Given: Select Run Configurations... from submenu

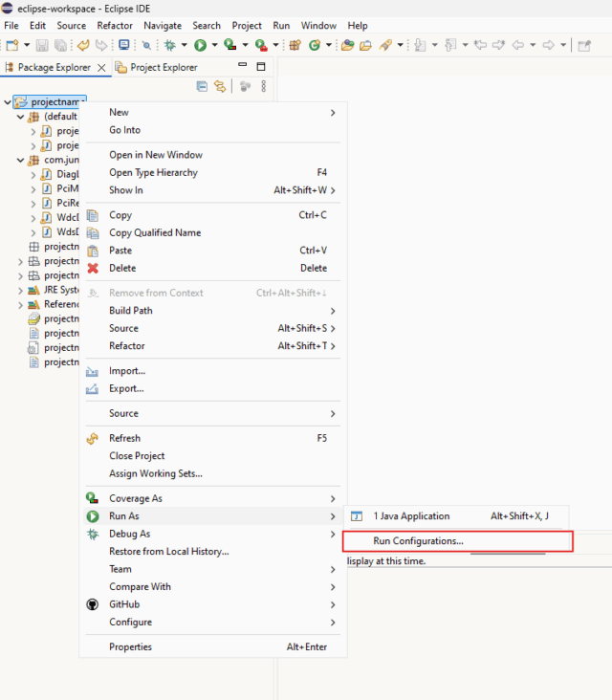Looking at the screenshot, I should coord(418,541).
